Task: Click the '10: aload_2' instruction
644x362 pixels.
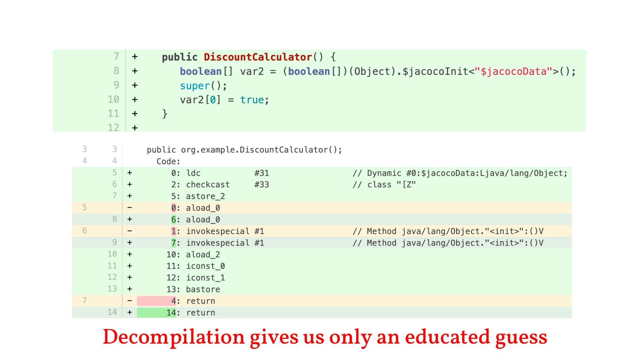Action: [193, 254]
